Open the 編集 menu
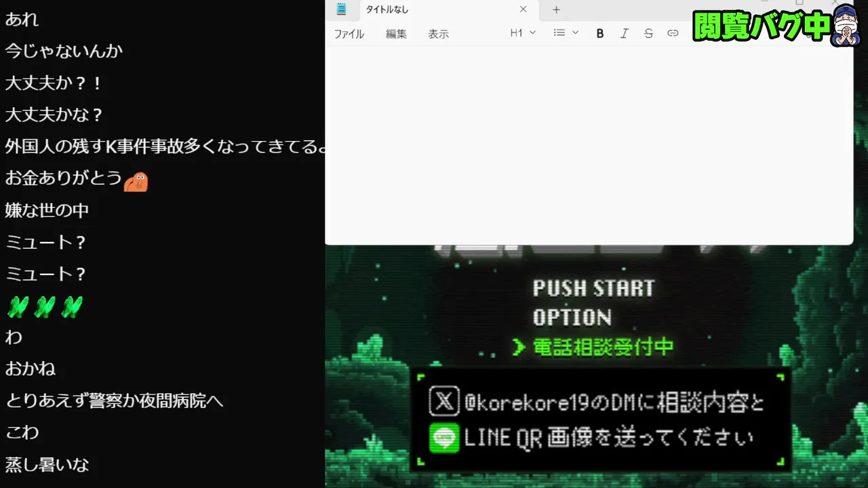868x488 pixels. [x=396, y=34]
